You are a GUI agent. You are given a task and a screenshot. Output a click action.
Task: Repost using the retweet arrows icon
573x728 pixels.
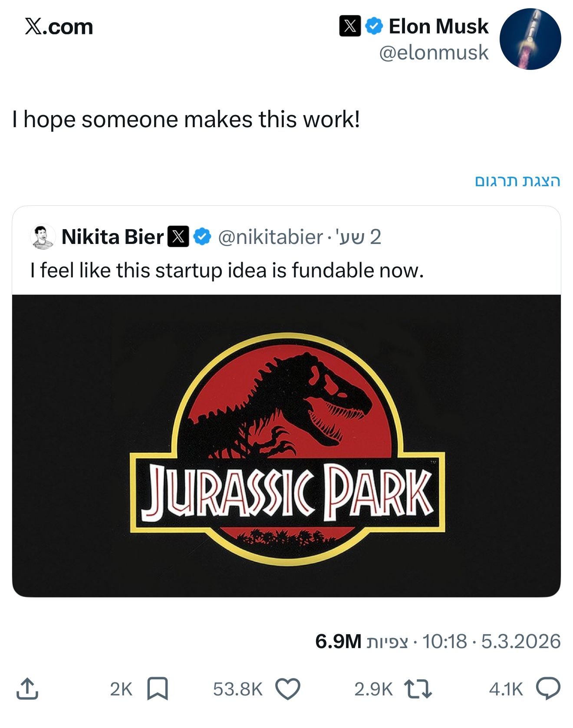tap(418, 688)
